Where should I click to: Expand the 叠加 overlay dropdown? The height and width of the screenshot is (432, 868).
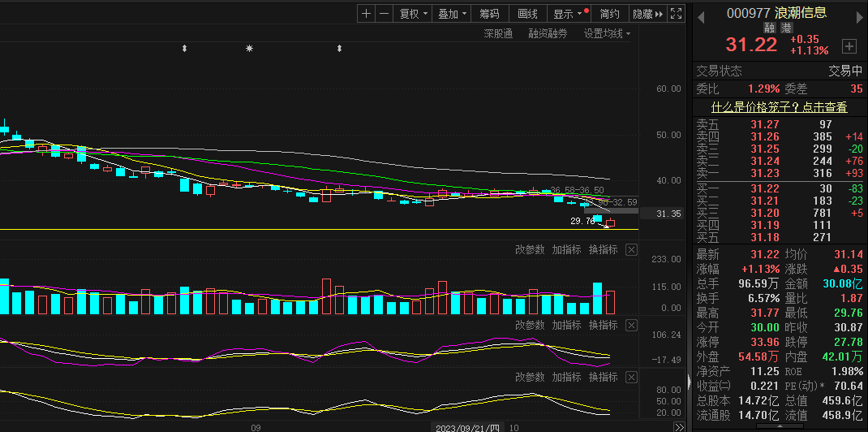coord(453,14)
